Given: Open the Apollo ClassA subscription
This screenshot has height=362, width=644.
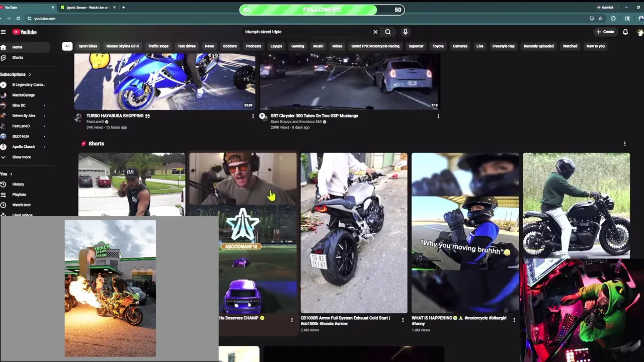Looking at the screenshot, I should [24, 147].
